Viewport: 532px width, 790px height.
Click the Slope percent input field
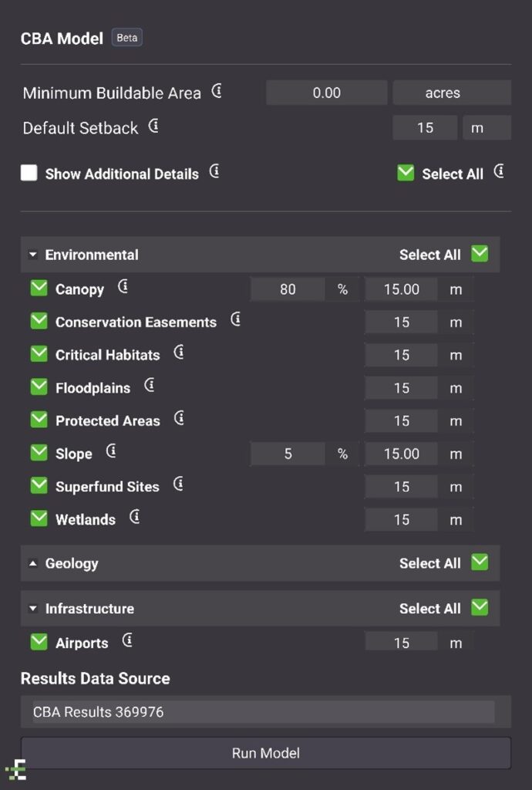(288, 454)
